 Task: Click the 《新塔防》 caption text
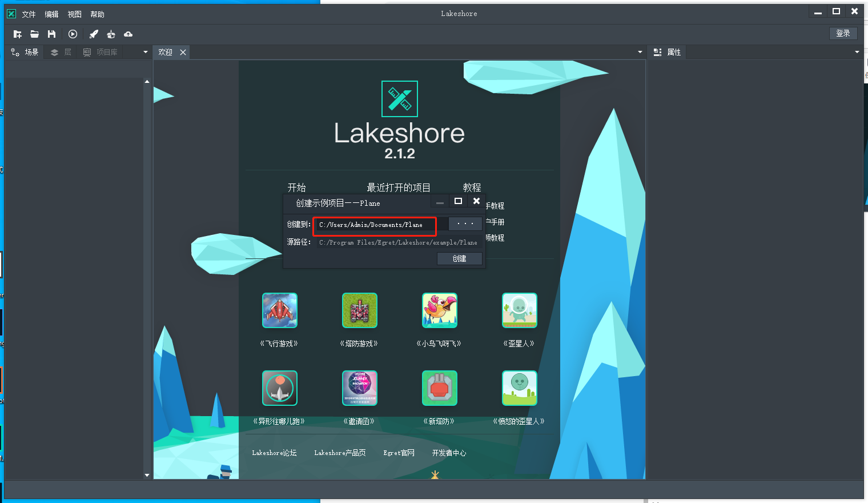point(439,421)
